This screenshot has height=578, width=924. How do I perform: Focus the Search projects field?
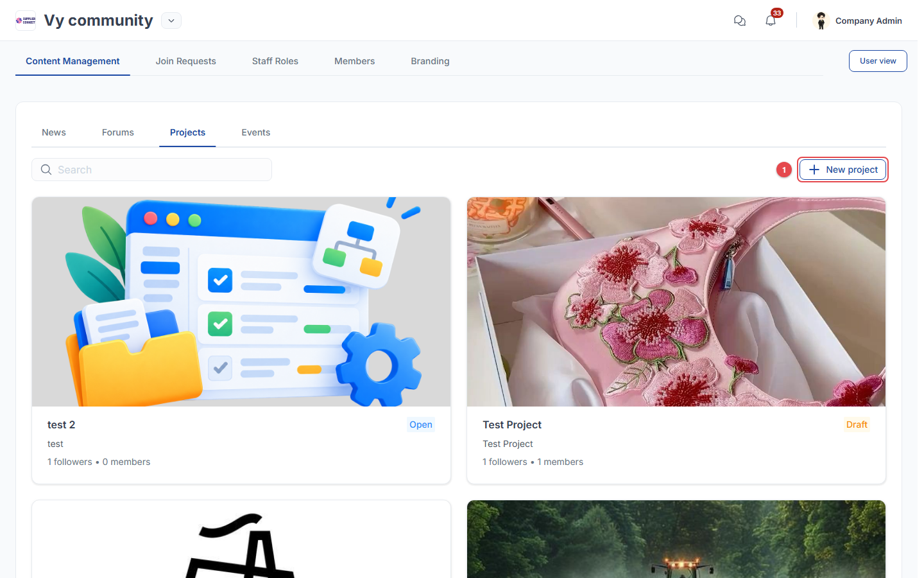(151, 170)
